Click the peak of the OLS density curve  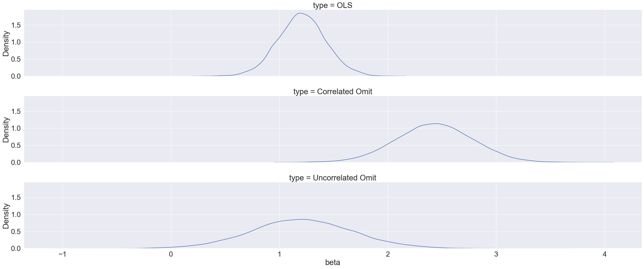click(x=300, y=13)
